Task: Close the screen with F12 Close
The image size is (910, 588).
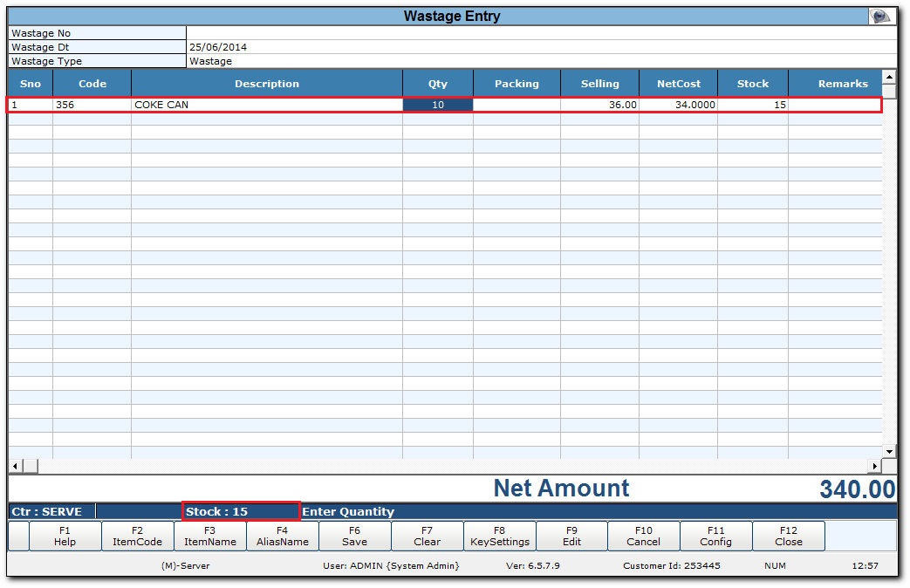Action: point(788,536)
